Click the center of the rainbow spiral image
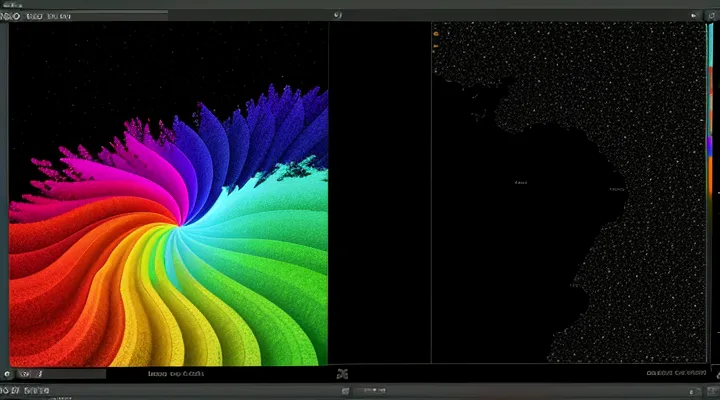The width and height of the screenshot is (720, 400). click(x=181, y=222)
